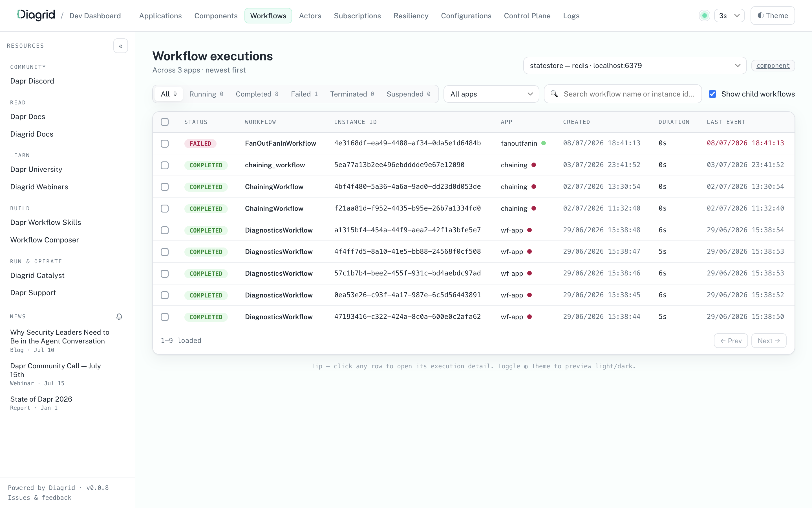
Task: Filter by All 9 executions
Action: [x=169, y=94]
